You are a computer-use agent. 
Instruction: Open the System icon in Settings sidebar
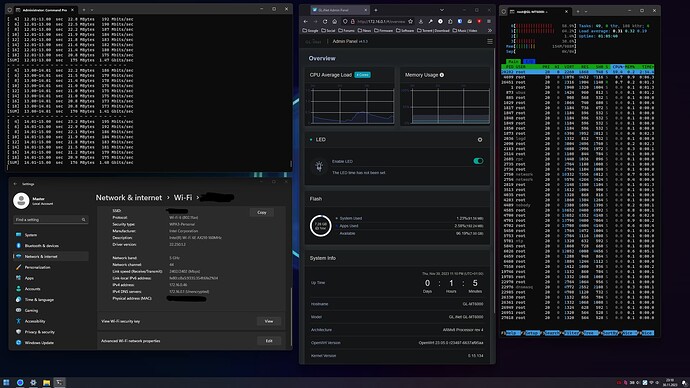(18, 235)
